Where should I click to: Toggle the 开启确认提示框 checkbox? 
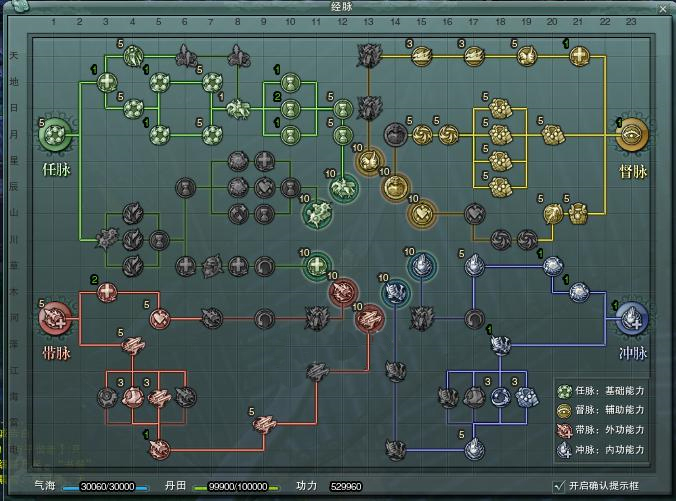pos(559,485)
